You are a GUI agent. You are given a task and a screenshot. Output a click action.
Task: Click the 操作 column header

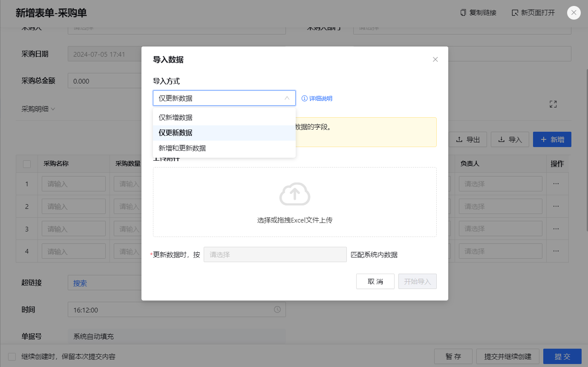point(557,164)
